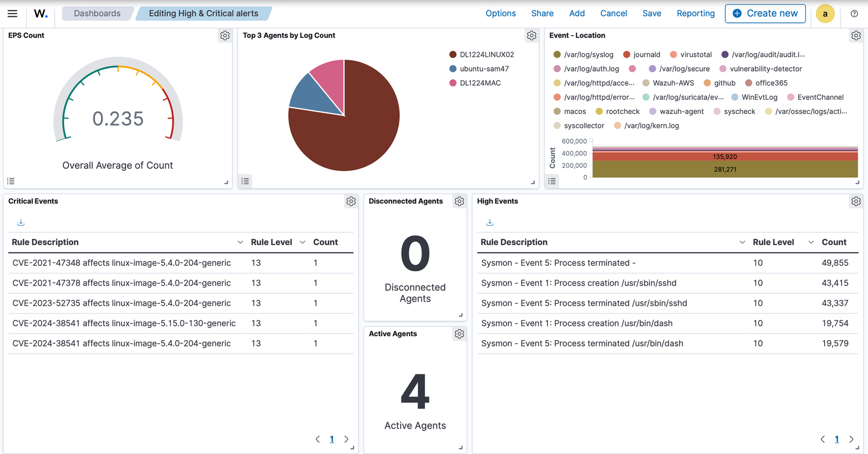Click the Create new button
Screen dimensions: 868x454
[765, 14]
